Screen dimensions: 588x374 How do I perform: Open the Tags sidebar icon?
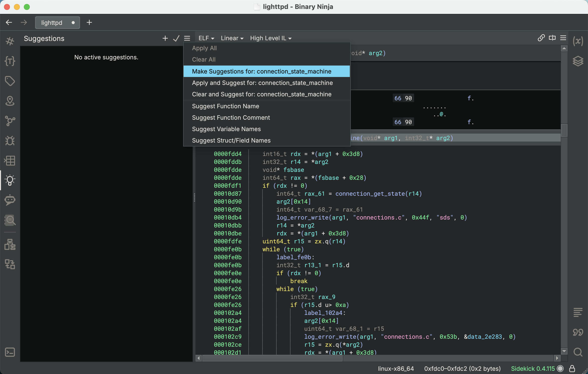(x=10, y=81)
